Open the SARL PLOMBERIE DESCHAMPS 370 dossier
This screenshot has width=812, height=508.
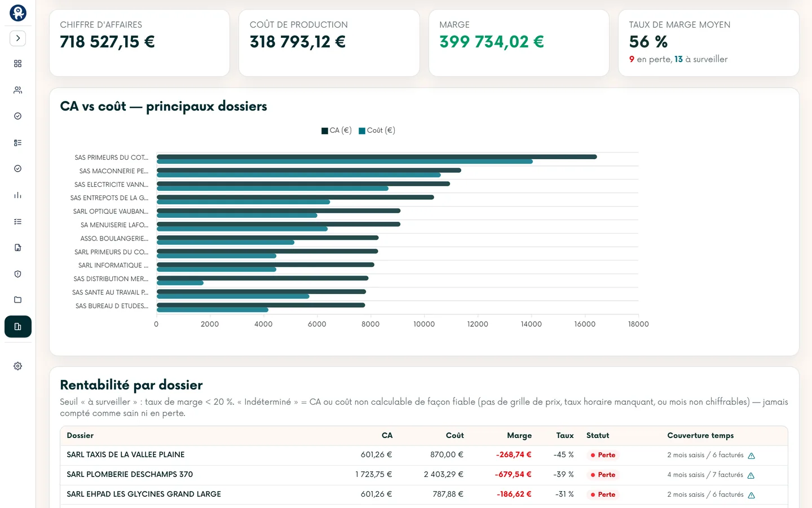[130, 475]
